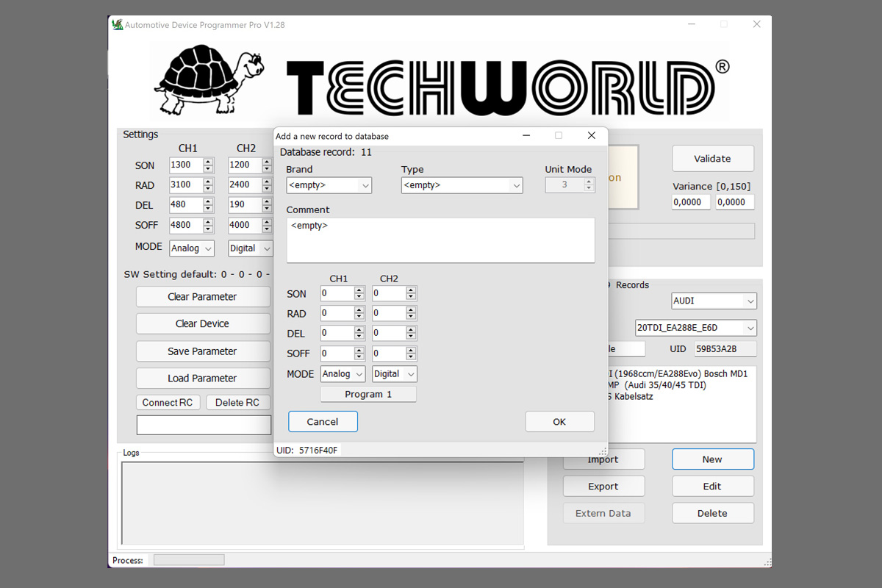Expand dialog CH2 MODE Digital dropdown
Viewport: 882px width, 588px height.
[x=394, y=374]
